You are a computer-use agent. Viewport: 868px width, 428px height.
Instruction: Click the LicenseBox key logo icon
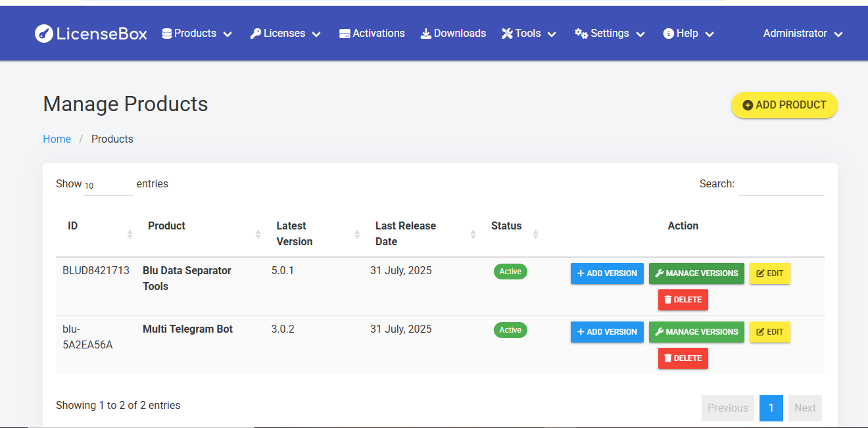click(44, 34)
